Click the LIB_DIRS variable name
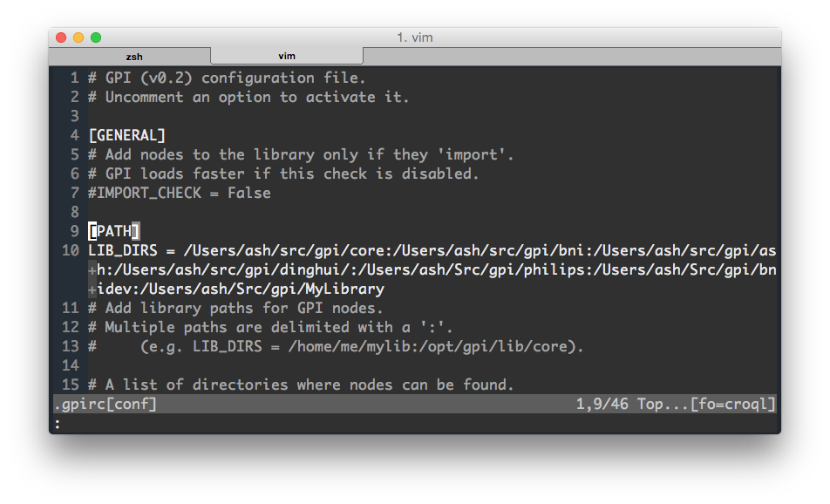Image resolution: width=830 pixels, height=504 pixels. pos(123,250)
